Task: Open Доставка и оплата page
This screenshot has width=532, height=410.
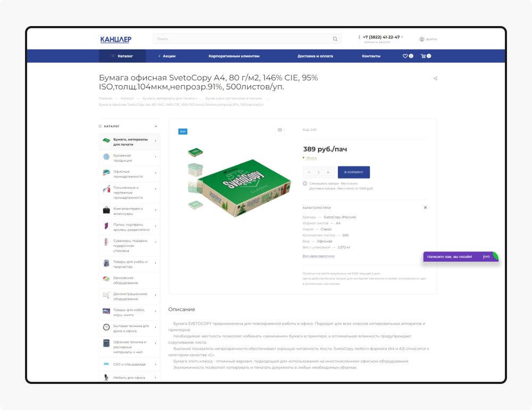Action: pyautogui.click(x=315, y=56)
